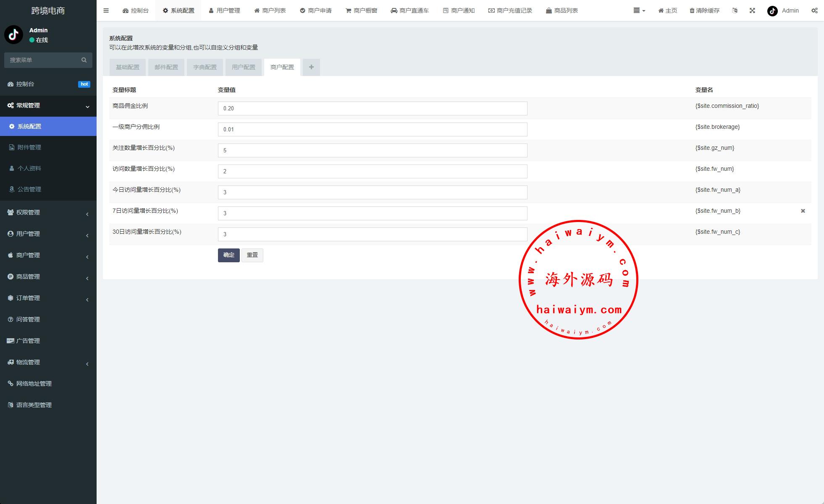The height and width of the screenshot is (504, 824).
Task: Click the TikTok avatar next to Admin in header
Action: (772, 11)
